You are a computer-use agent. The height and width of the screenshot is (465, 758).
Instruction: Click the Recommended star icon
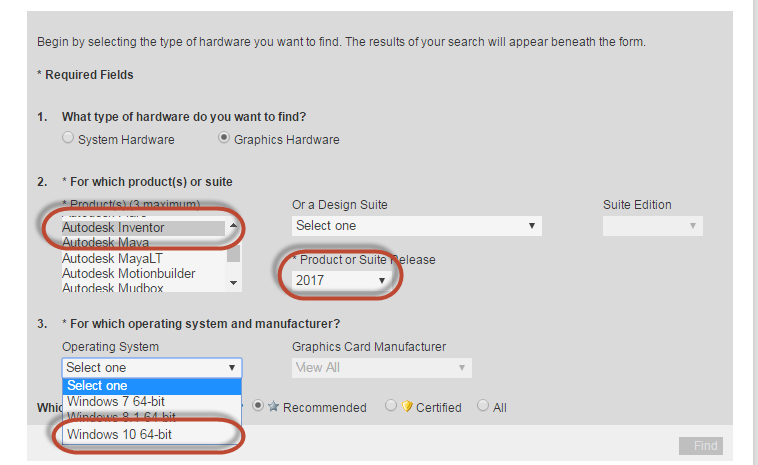pos(274,407)
